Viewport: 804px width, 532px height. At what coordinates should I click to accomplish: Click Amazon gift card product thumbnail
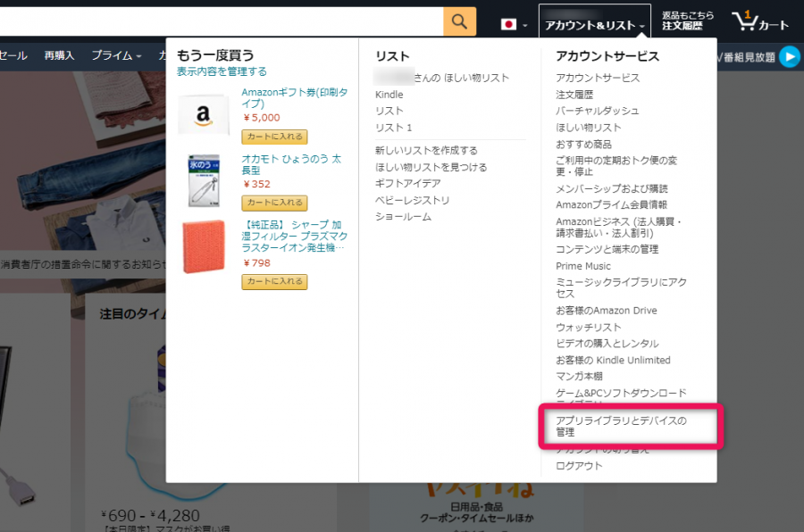tap(204, 114)
